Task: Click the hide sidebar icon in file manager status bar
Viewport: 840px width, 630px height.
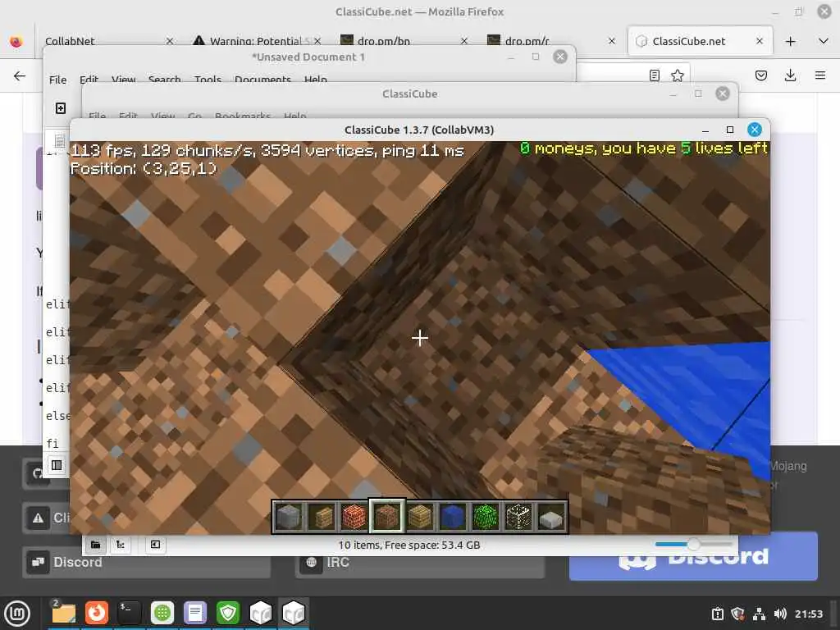Action: coord(155,545)
